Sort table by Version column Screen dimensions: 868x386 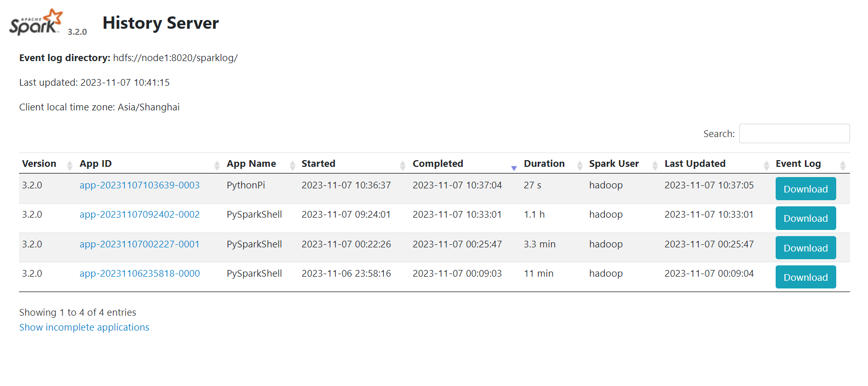point(40,164)
